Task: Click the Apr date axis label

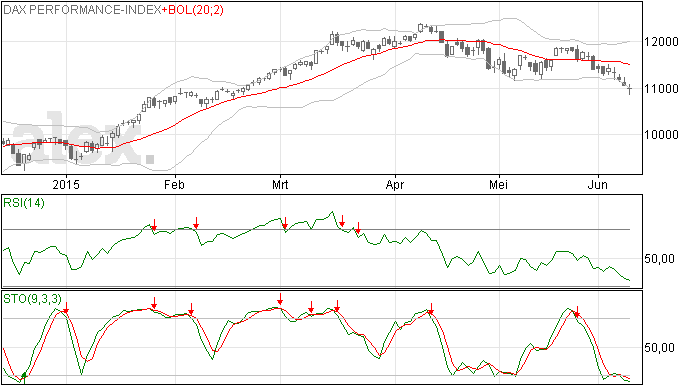Action: click(x=395, y=184)
